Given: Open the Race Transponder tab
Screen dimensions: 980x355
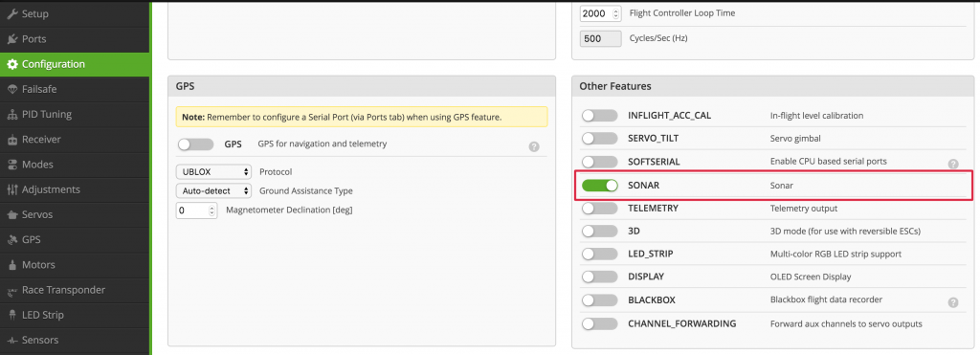Looking at the screenshot, I should pos(75,290).
